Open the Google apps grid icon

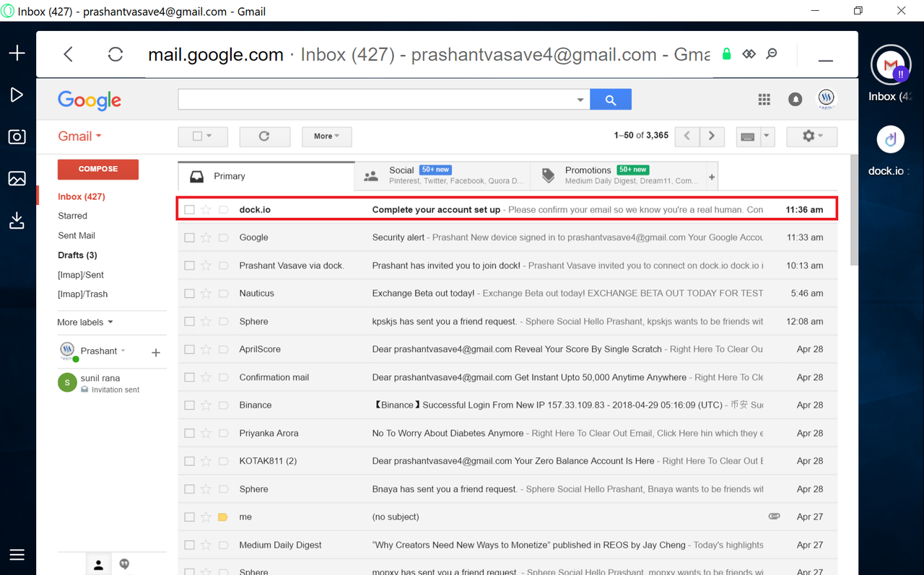(764, 100)
